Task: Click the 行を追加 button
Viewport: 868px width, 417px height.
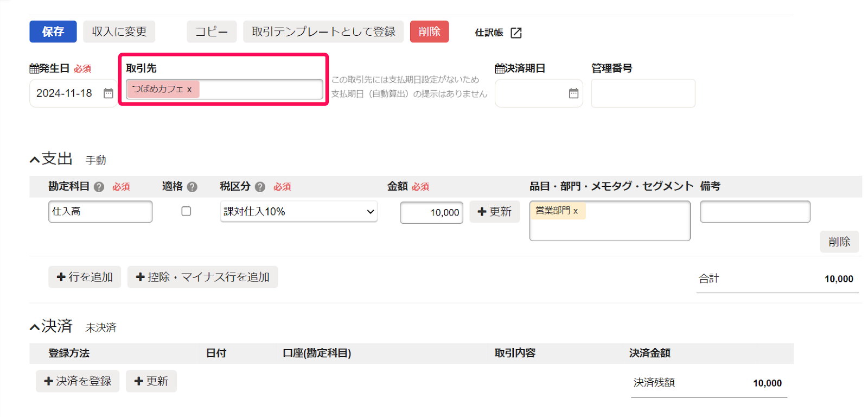Action: [x=85, y=277]
